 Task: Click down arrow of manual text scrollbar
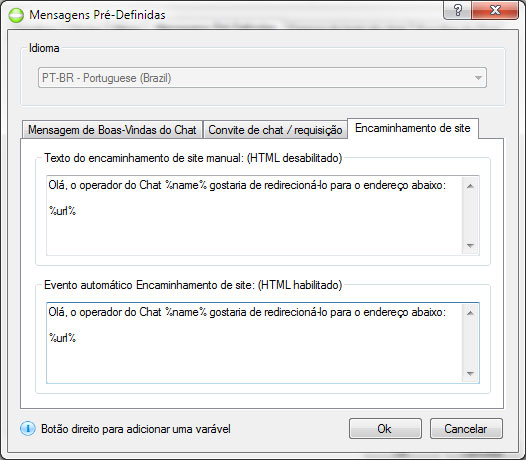click(x=470, y=246)
